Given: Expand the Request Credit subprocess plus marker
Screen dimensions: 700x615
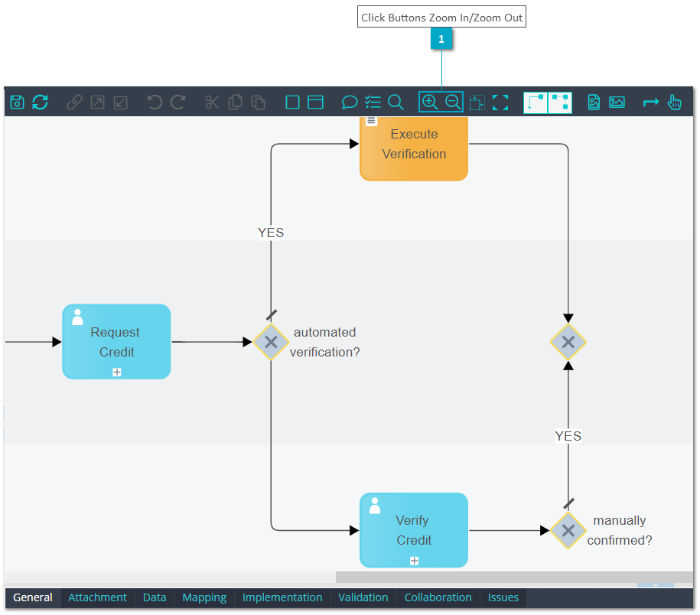Looking at the screenshot, I should click(x=117, y=372).
